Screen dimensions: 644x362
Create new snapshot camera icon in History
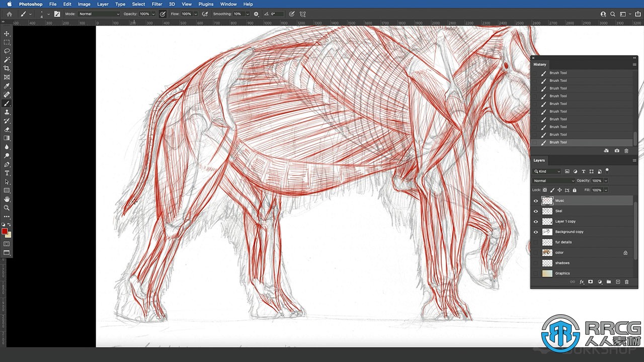coord(617,151)
